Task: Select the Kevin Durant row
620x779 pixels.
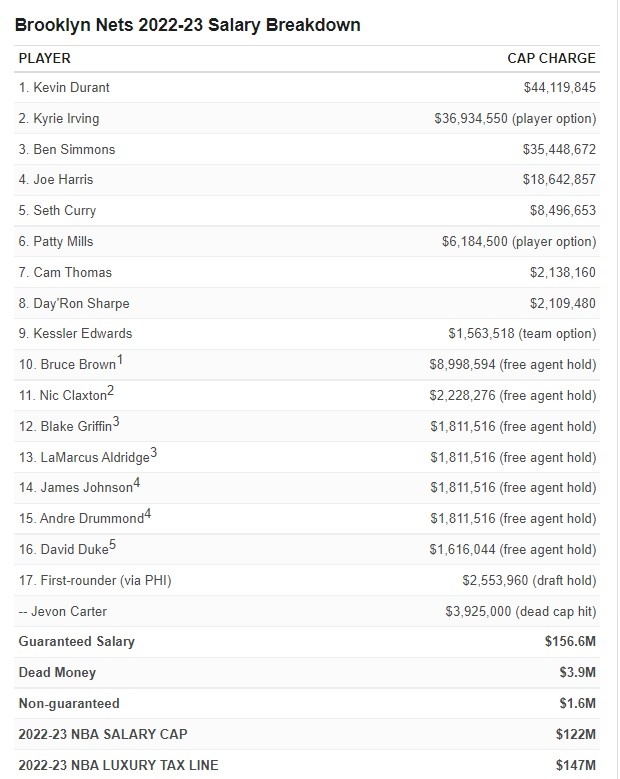Action: coord(307,87)
